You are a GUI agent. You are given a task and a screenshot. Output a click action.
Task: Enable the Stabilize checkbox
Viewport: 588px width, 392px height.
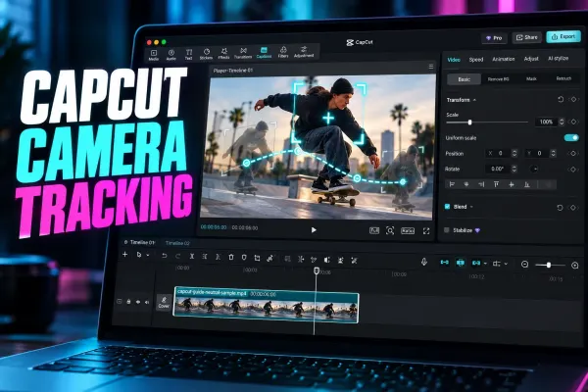[446, 230]
